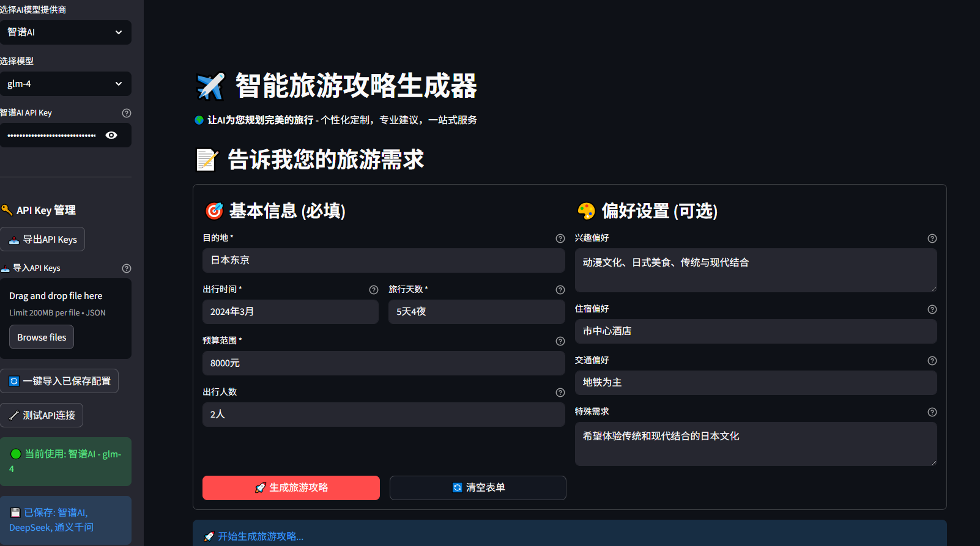The height and width of the screenshot is (546, 980).
Task: Toggle API key visibility with the eye icon
Action: point(111,135)
